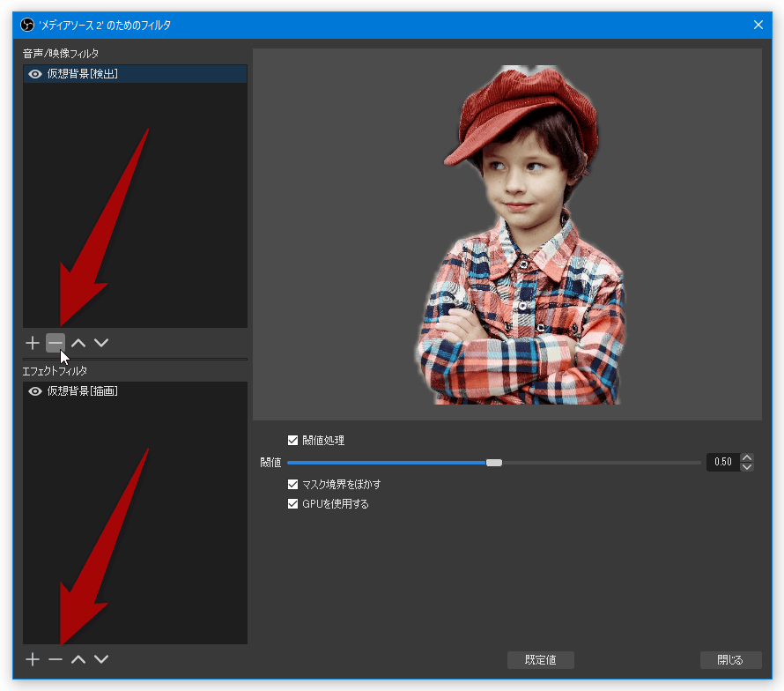This screenshot has width=784, height=691.
Task: Remove selected audio/video filter with minus icon
Action: coord(55,343)
